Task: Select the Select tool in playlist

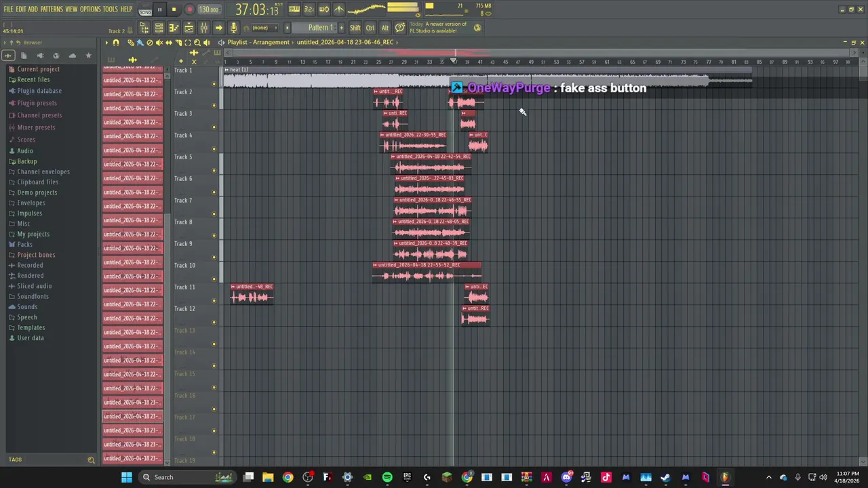Action: point(188,42)
